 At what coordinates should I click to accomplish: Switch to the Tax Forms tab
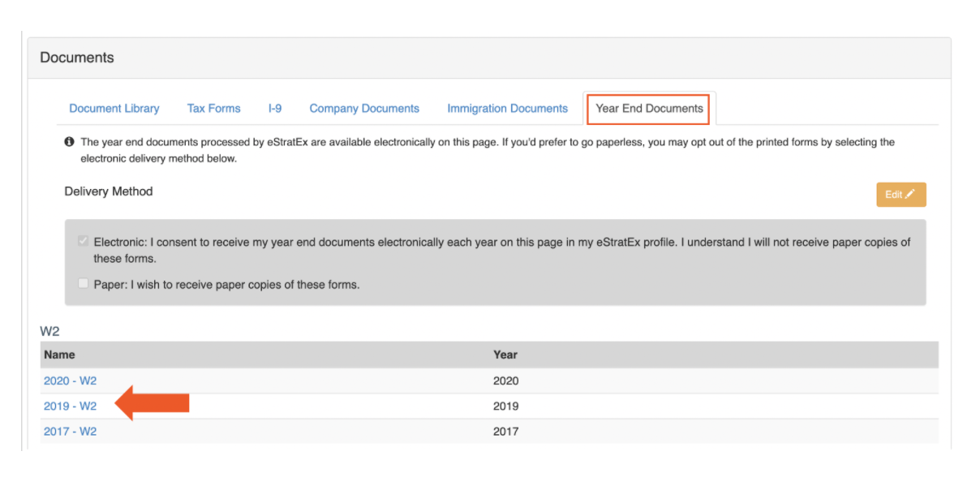coord(213,108)
